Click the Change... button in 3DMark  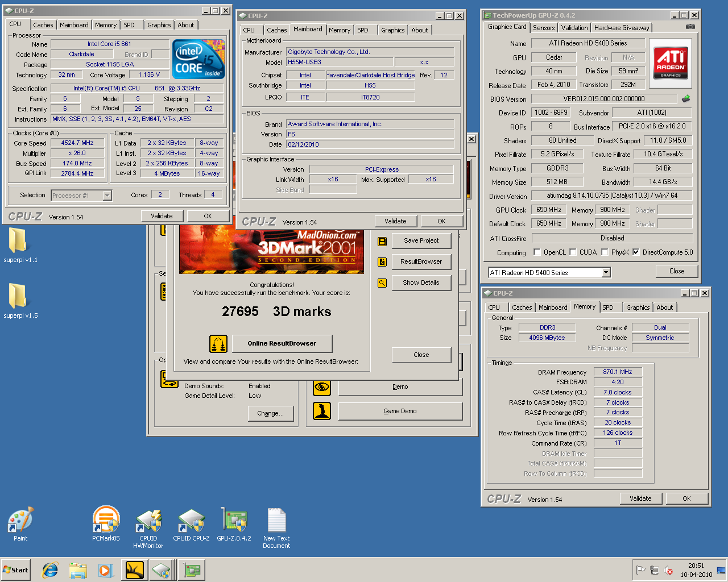click(270, 413)
